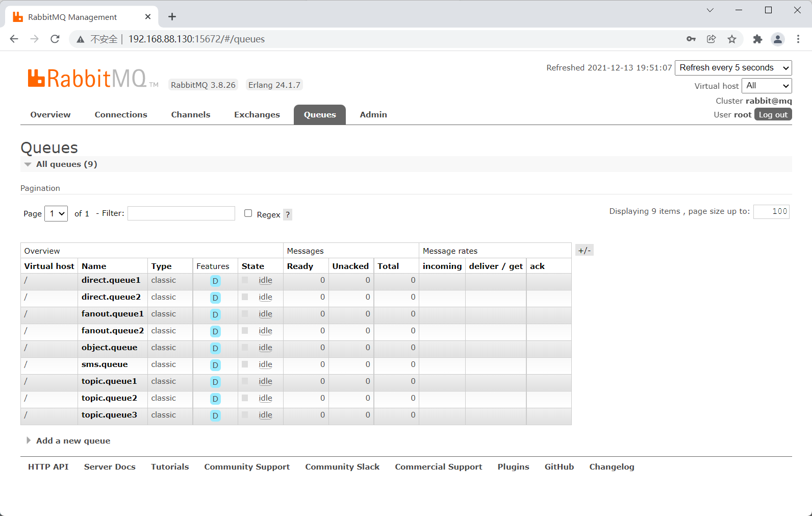
Task: Reload the page with refresh icon
Action: tap(55, 39)
